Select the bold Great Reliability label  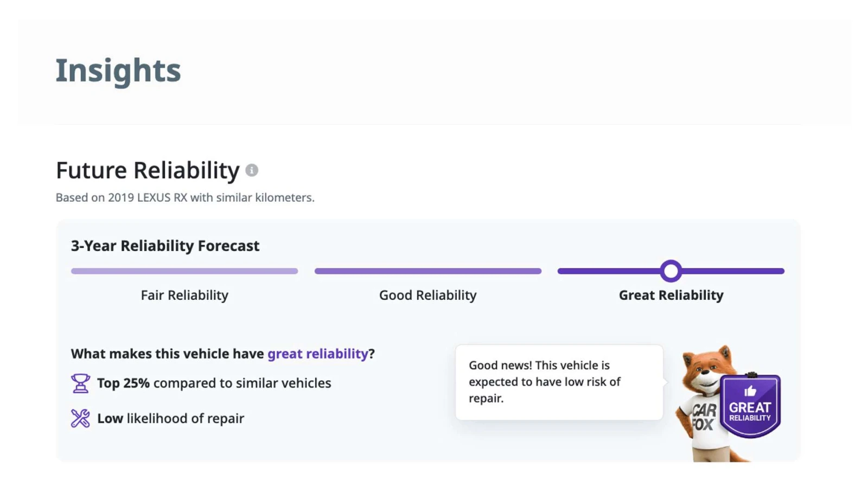click(671, 295)
